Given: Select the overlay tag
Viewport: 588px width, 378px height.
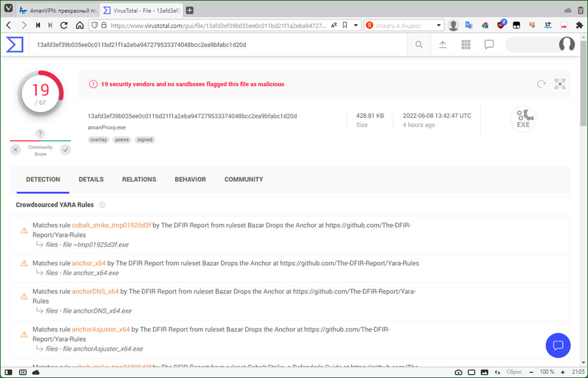Looking at the screenshot, I should pos(99,139).
